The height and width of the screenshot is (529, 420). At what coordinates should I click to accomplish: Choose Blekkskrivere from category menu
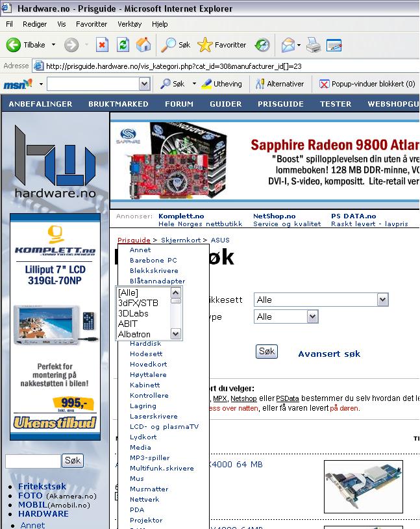pyautogui.click(x=154, y=270)
